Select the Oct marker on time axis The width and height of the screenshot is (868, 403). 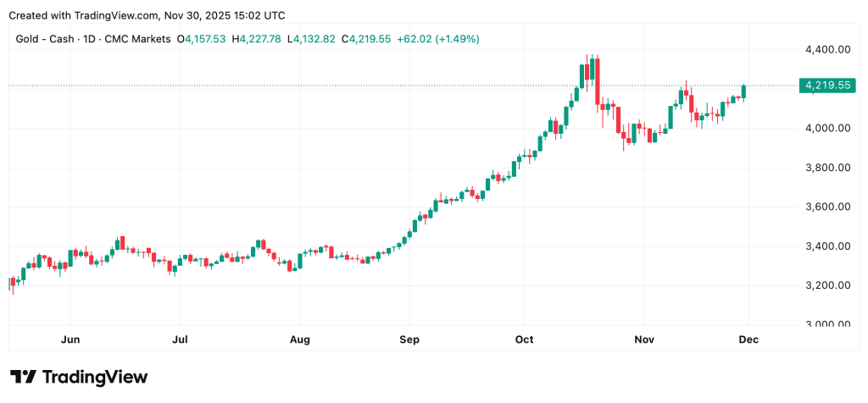(525, 340)
